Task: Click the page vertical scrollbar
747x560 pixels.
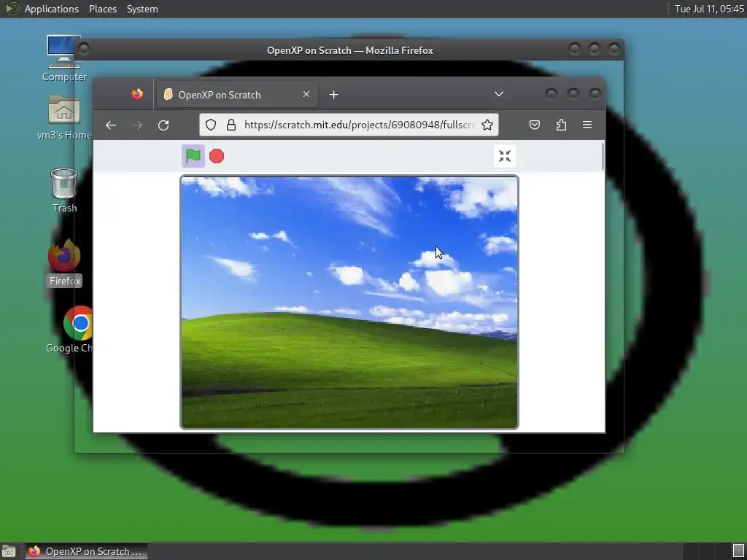Action: tap(603, 156)
